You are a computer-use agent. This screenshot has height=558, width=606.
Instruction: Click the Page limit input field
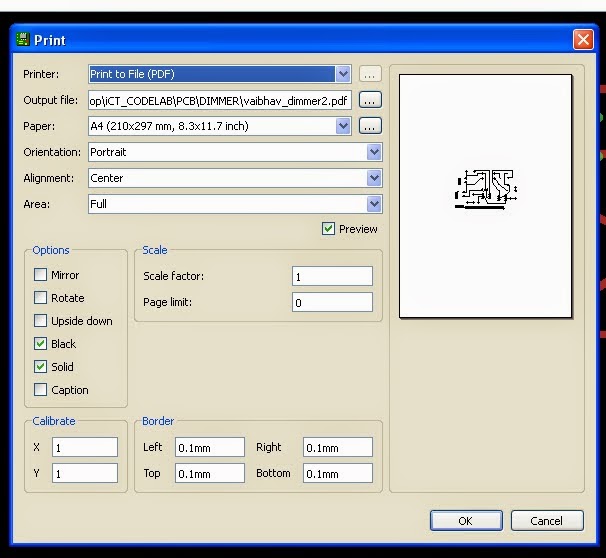click(332, 302)
